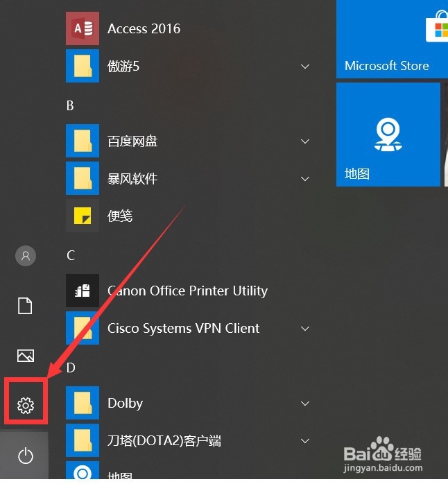Click the Cisco Systems VPN Client folder icon
This screenshot has width=448, height=484.
[x=83, y=328]
